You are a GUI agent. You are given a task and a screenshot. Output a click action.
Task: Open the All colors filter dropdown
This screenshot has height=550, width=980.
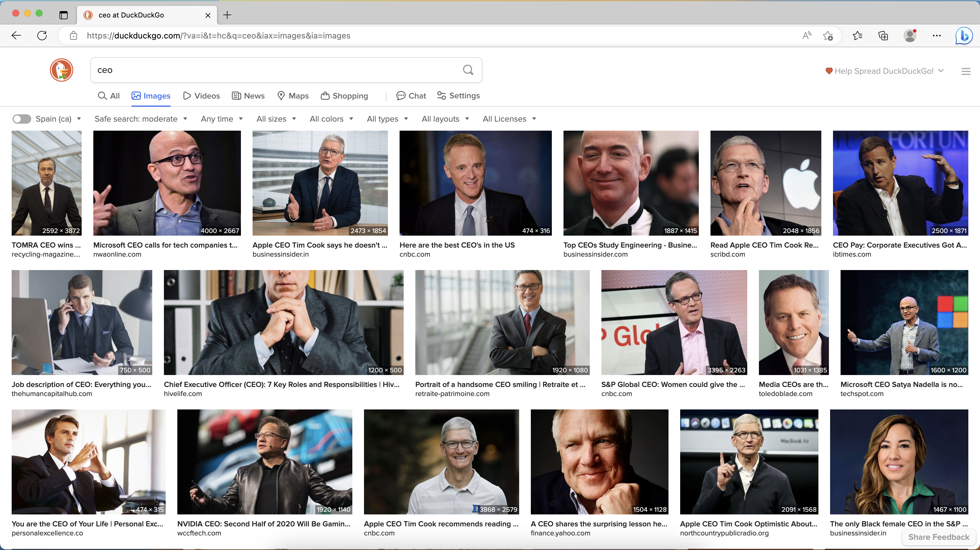coord(331,119)
